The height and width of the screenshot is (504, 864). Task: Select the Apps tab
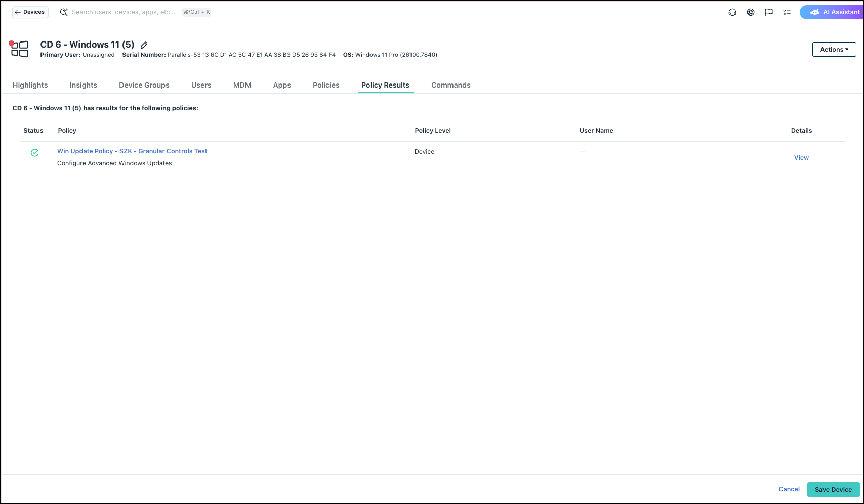pyautogui.click(x=282, y=85)
